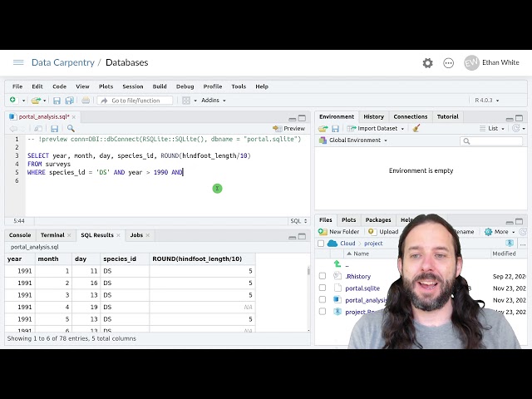Open the File menu
The image size is (532, 399).
click(x=17, y=86)
